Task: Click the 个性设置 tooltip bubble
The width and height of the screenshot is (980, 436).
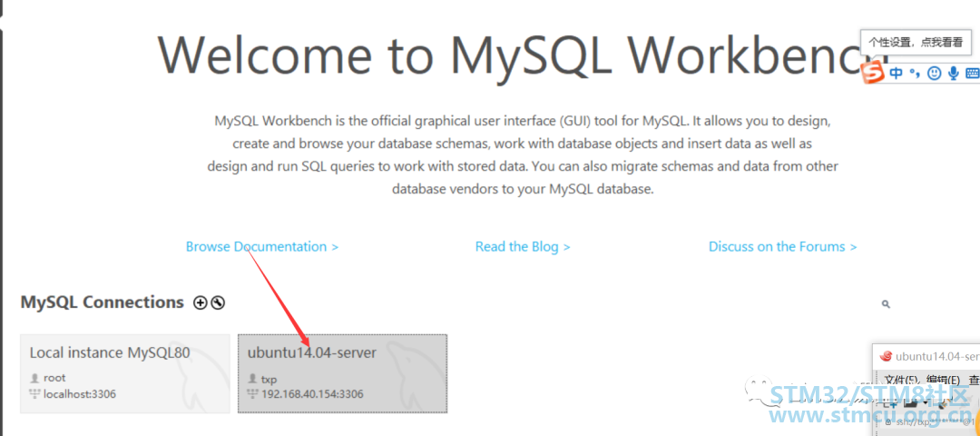Action: 915,43
